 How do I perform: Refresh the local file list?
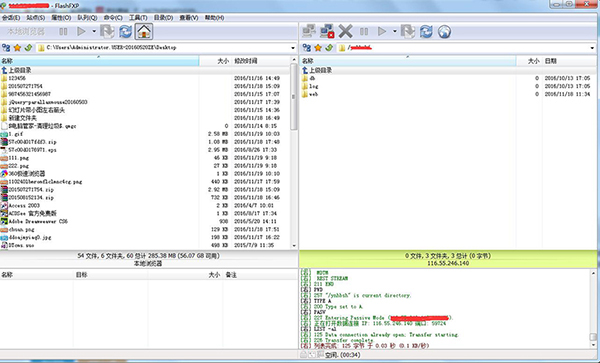pyautogui.click(x=126, y=31)
